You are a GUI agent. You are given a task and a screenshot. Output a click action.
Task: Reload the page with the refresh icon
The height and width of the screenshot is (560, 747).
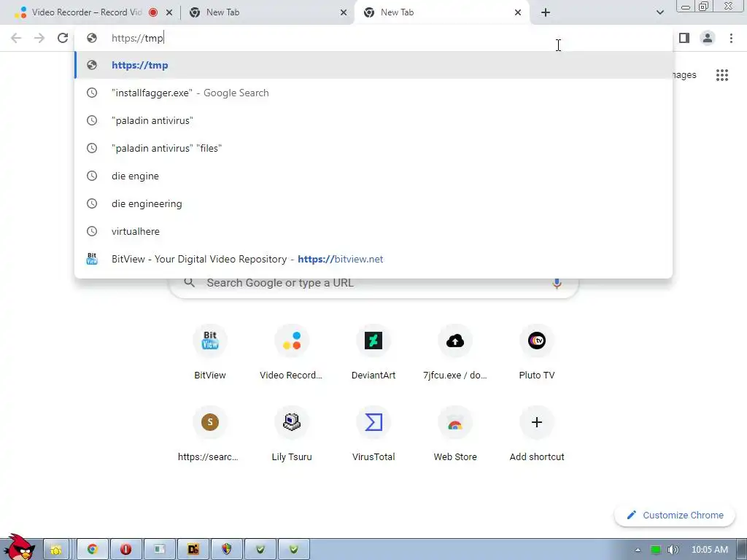click(63, 38)
